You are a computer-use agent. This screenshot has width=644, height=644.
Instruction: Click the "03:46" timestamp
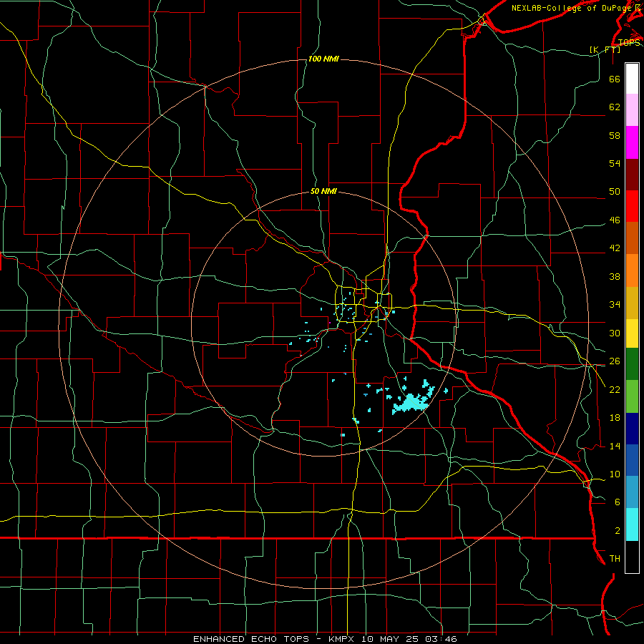pos(441,639)
